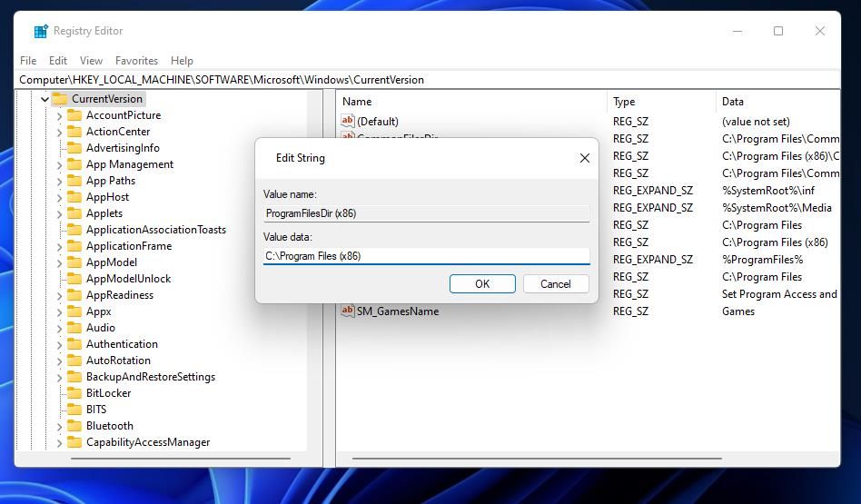
Task: Click the (value not set) data cell
Action: 756,122
